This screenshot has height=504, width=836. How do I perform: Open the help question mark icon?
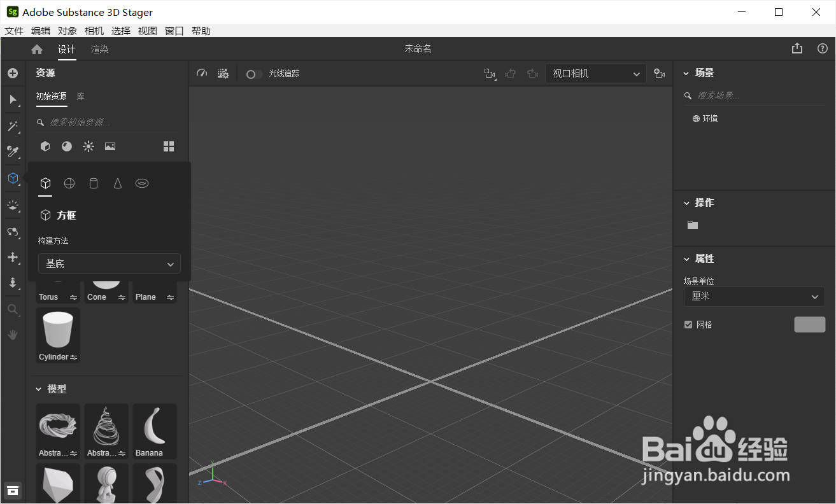tap(823, 48)
